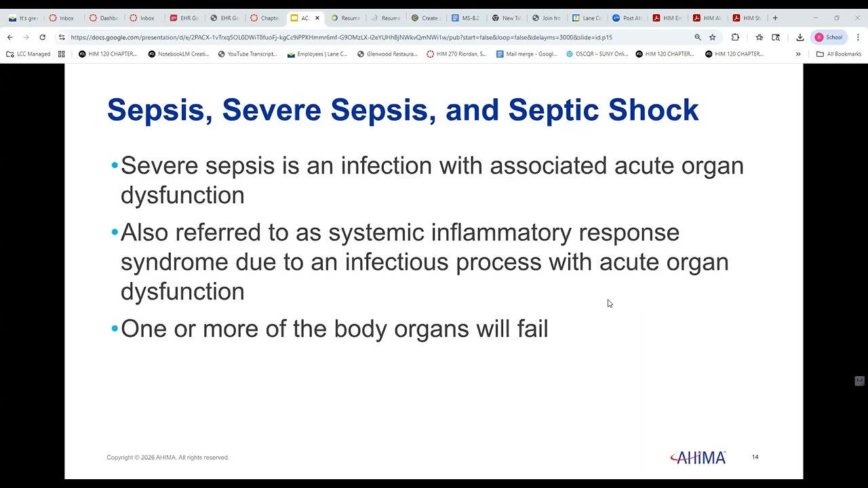Open the Mail merge - Googl... bookmark

(x=526, y=54)
